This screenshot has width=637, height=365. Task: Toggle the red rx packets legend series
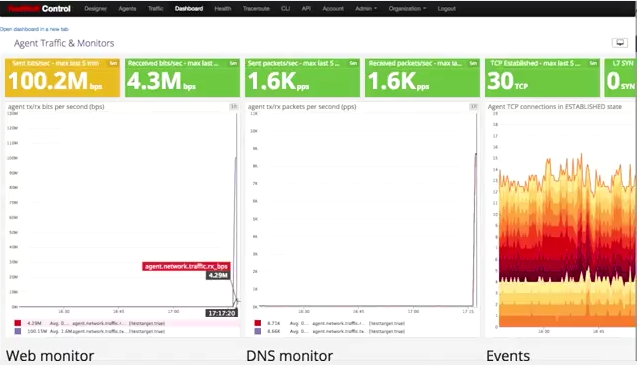click(x=258, y=323)
